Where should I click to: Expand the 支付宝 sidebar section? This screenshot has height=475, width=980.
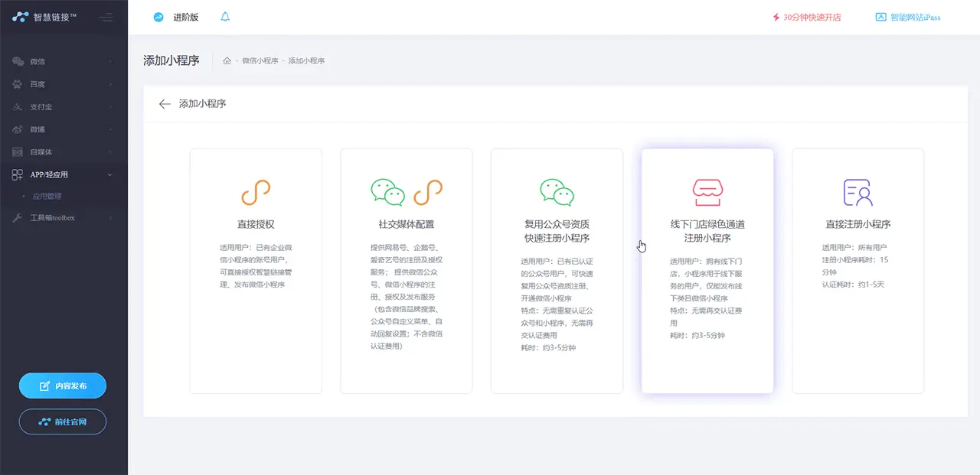click(x=63, y=107)
